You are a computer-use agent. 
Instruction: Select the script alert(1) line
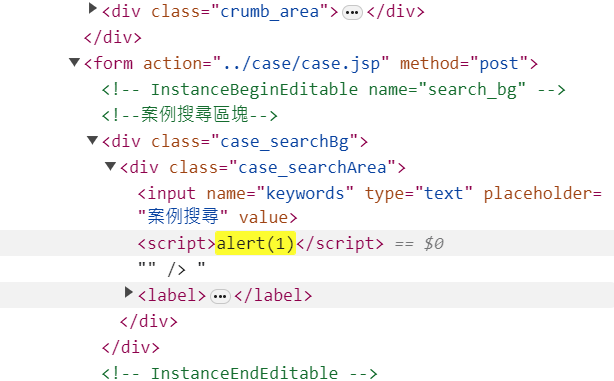307,243
